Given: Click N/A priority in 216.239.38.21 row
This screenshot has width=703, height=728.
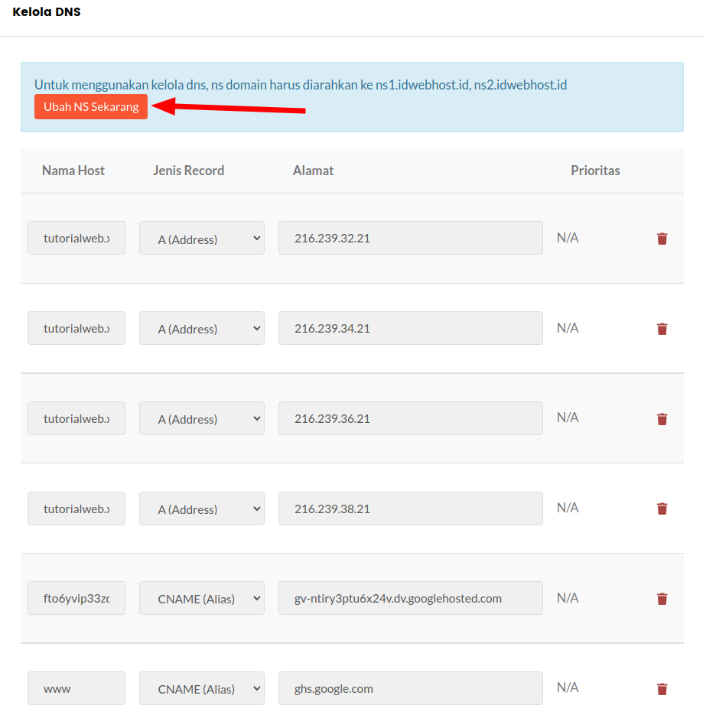Looking at the screenshot, I should point(568,508).
